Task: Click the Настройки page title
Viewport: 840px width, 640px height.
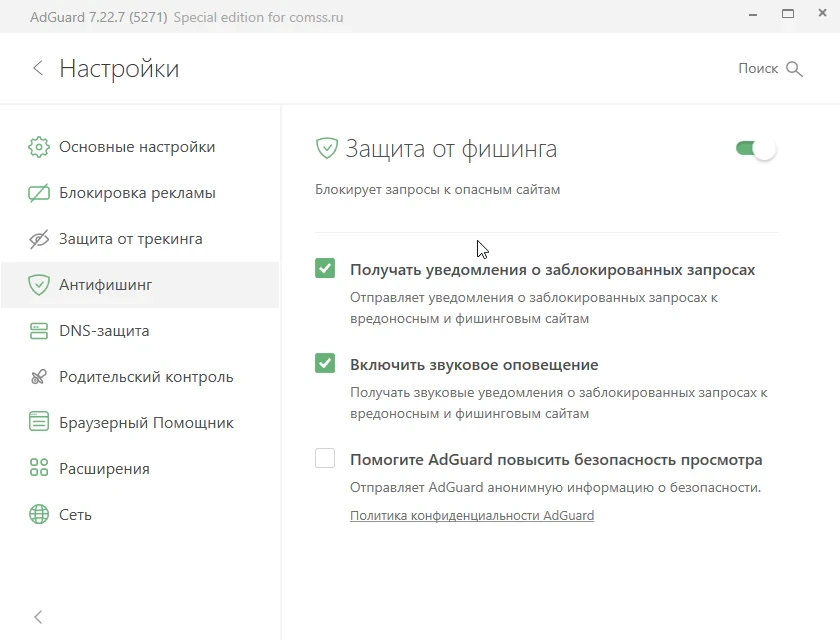Action: click(x=119, y=69)
